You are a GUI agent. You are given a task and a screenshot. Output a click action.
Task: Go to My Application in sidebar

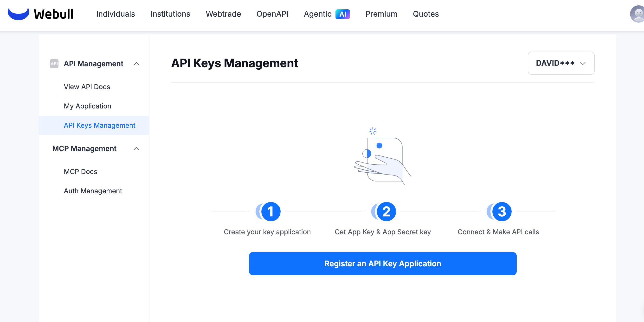point(88,106)
